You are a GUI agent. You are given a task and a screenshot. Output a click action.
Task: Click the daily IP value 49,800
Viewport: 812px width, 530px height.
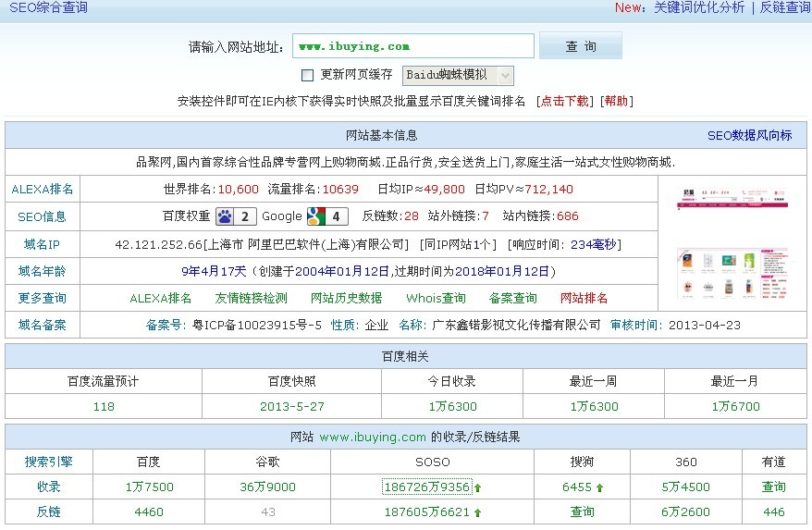444,190
